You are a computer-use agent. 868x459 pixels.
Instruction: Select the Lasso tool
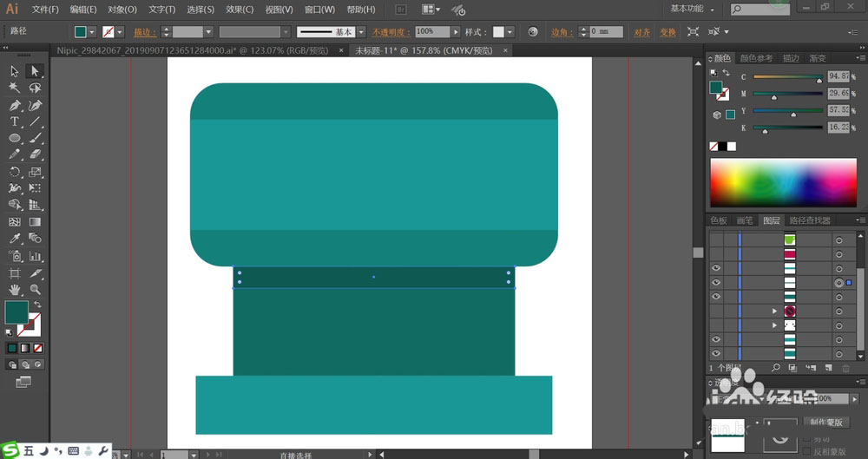coord(35,88)
